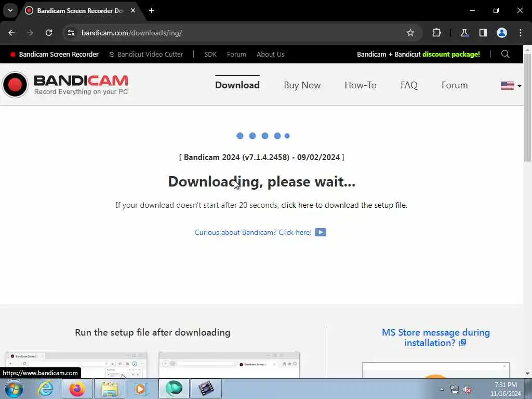The width and height of the screenshot is (532, 399).
Task: Go to the How-To menu item
Action: pos(361,85)
